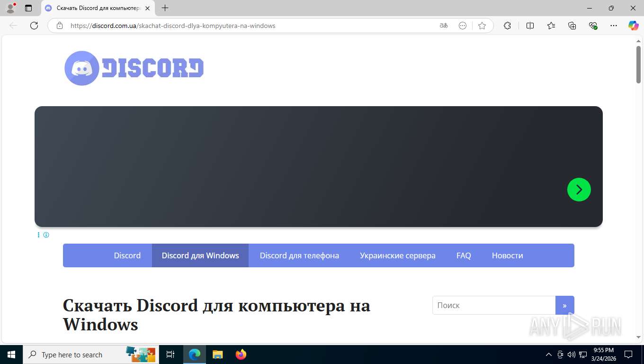Open Task View on taskbar

[171, 355]
